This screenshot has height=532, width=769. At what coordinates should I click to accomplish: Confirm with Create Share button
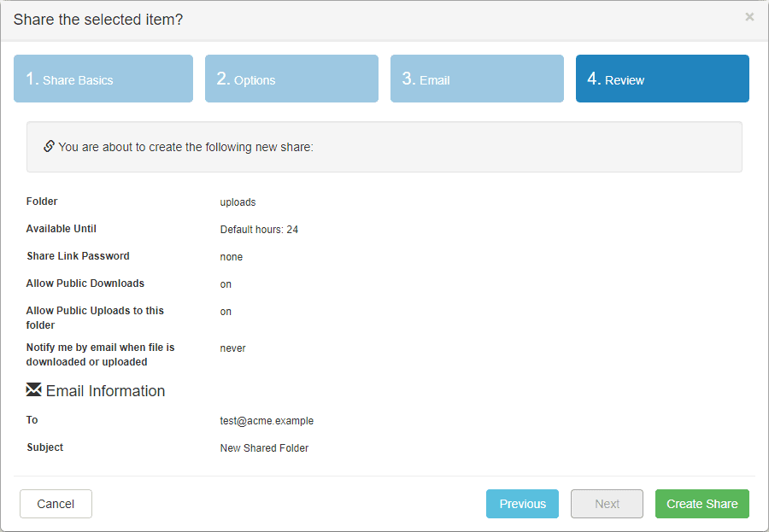click(702, 504)
